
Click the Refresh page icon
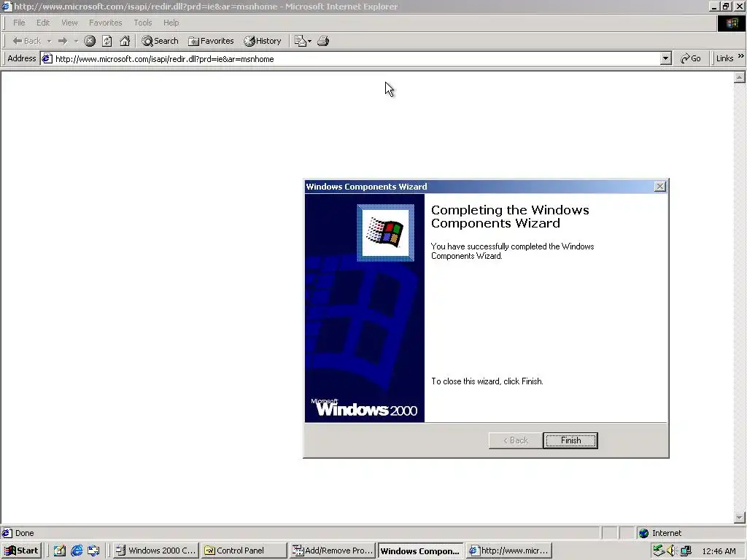[107, 41]
